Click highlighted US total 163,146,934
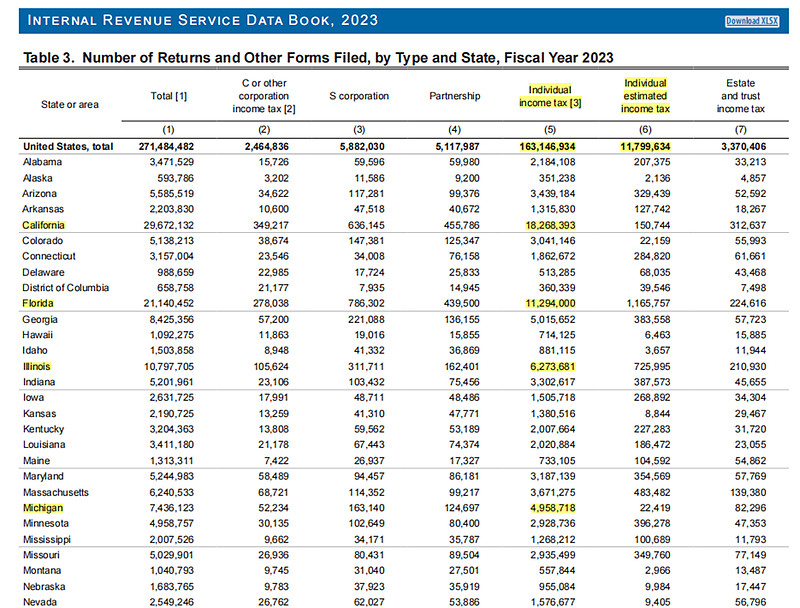 [547, 146]
